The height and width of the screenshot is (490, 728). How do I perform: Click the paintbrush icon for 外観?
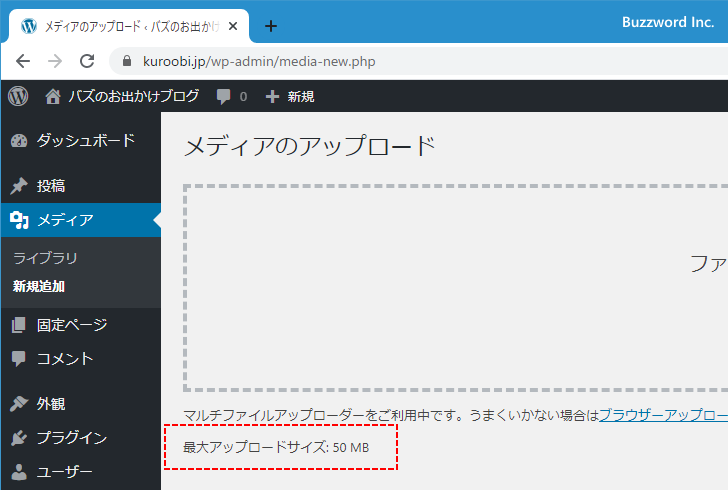(19, 404)
